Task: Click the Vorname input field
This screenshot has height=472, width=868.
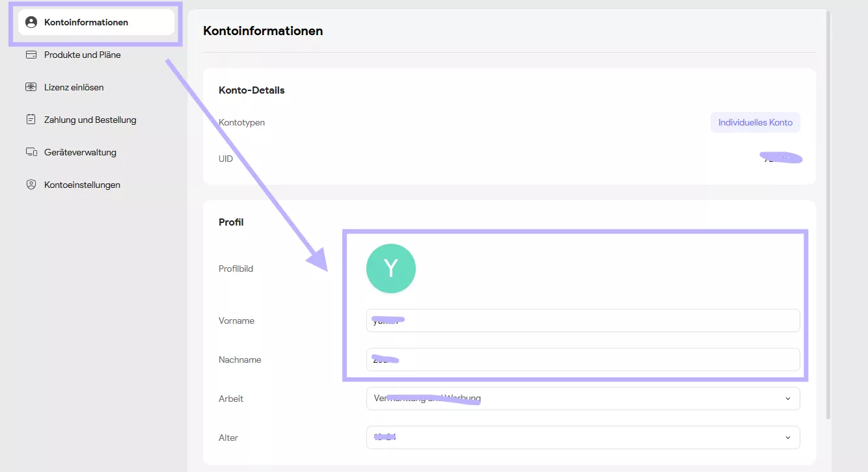Action: click(x=582, y=321)
